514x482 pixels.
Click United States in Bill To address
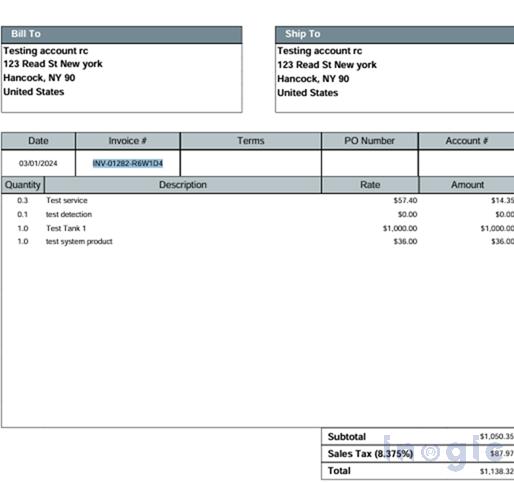click(x=34, y=92)
